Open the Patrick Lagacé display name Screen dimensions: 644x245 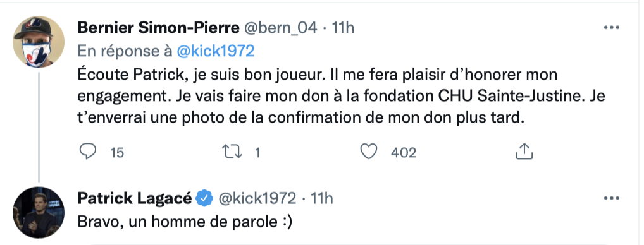pyautogui.click(x=134, y=198)
